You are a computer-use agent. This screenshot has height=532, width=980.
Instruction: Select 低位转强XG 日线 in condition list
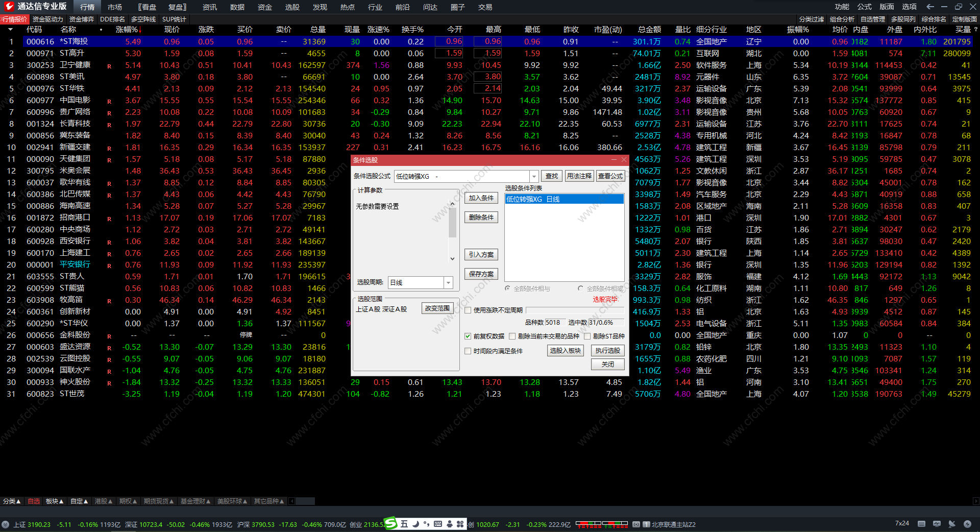click(x=564, y=199)
